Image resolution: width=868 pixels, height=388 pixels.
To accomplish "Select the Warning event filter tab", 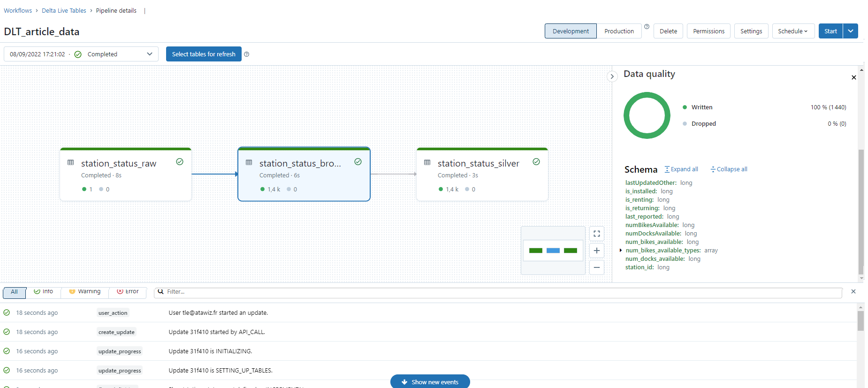I will [x=85, y=292].
